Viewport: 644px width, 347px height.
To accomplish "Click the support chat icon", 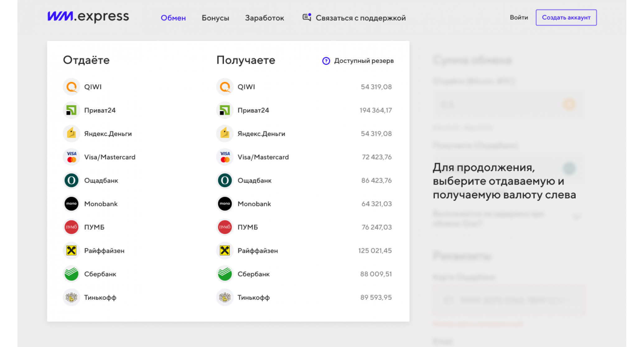I will click(307, 17).
